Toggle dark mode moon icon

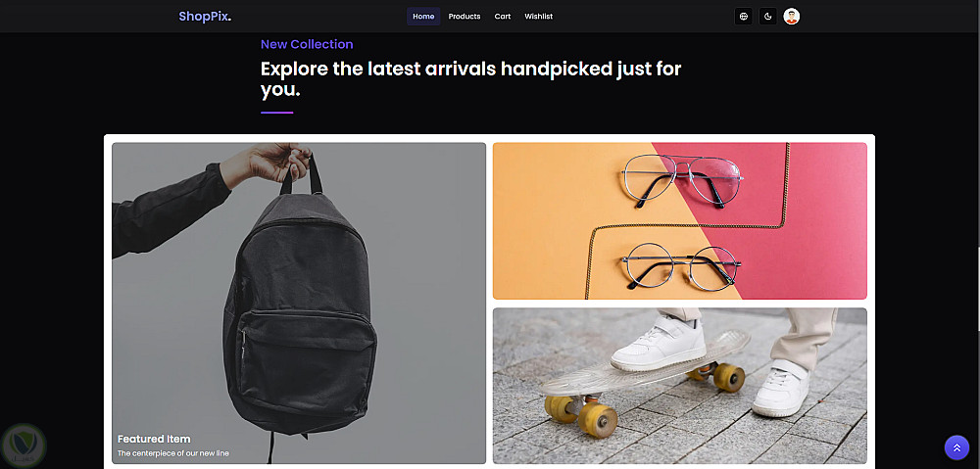768,17
